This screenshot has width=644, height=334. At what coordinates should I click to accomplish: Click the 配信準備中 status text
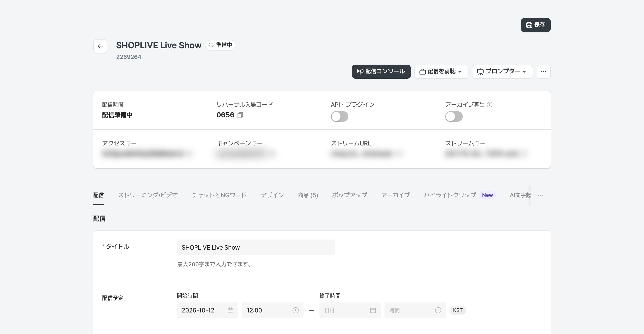pos(117,115)
